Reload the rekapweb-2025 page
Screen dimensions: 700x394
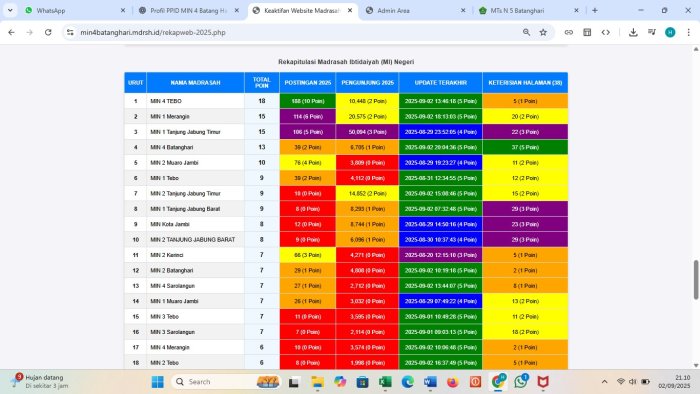[x=48, y=32]
